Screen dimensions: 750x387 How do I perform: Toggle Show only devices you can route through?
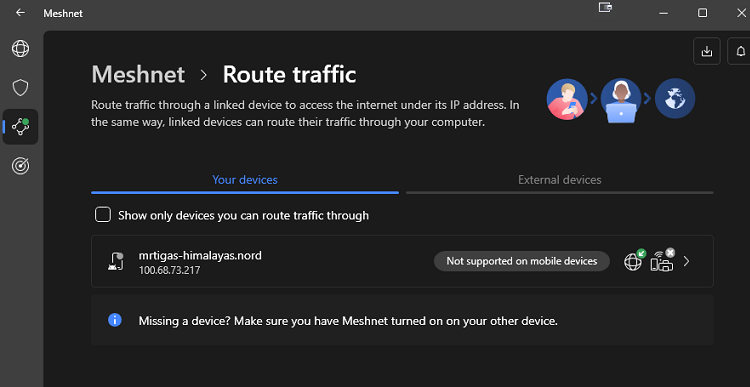click(103, 215)
